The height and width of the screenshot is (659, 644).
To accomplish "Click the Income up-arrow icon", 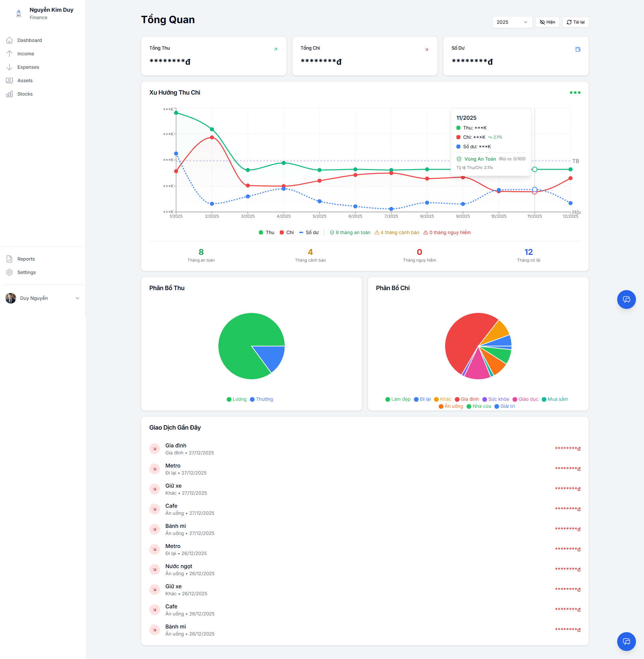I will [9, 54].
